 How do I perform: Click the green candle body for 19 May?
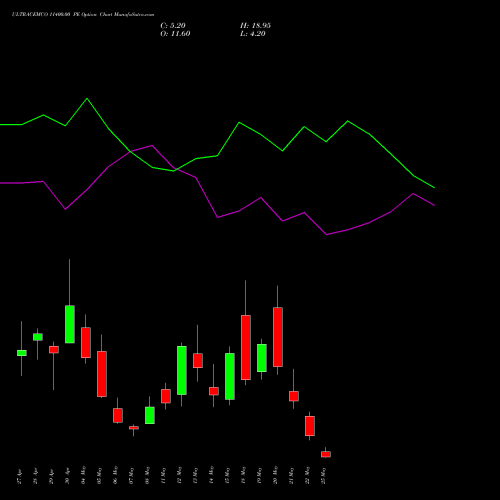pos(262,358)
